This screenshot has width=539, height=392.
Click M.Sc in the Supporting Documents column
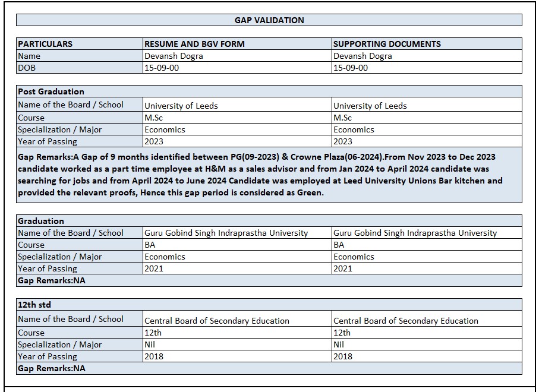click(x=342, y=118)
